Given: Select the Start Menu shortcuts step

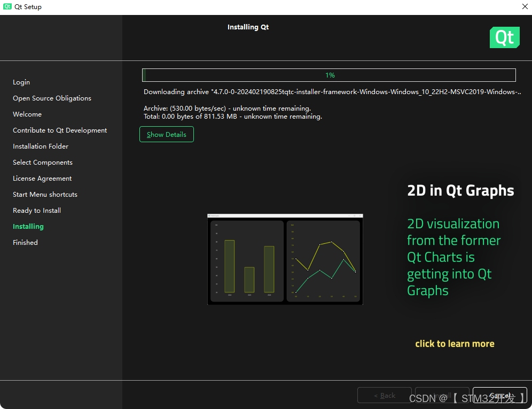Looking at the screenshot, I should [45, 194].
